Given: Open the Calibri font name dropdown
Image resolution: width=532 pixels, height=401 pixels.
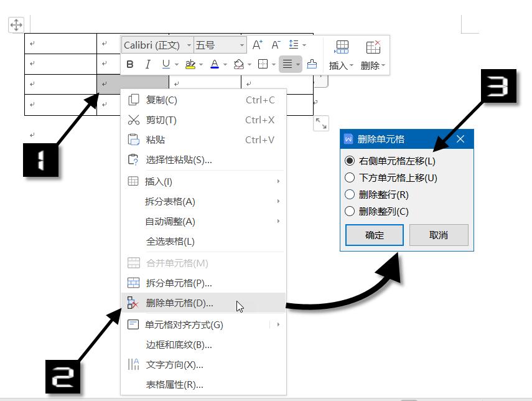Looking at the screenshot, I should [x=189, y=45].
